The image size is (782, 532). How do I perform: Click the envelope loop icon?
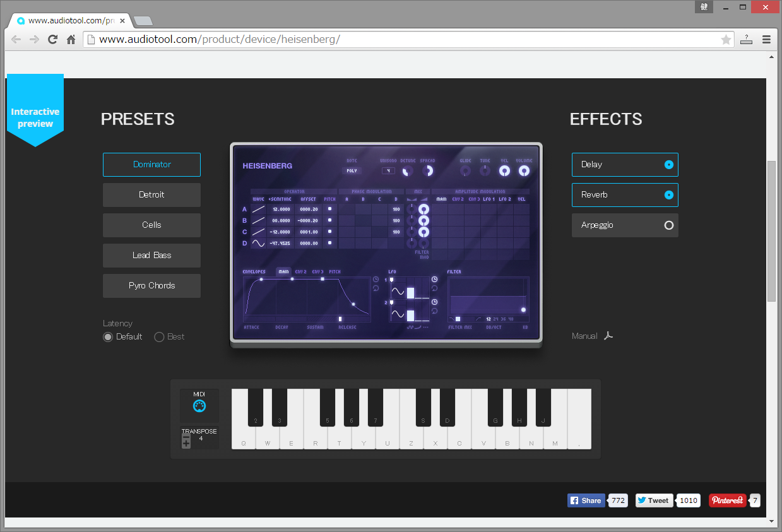point(376,288)
